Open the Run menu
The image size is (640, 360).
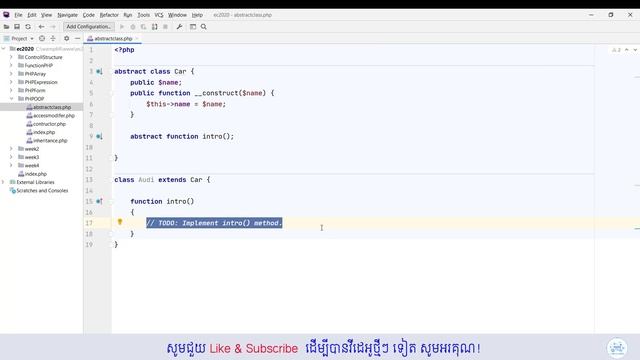tap(128, 15)
